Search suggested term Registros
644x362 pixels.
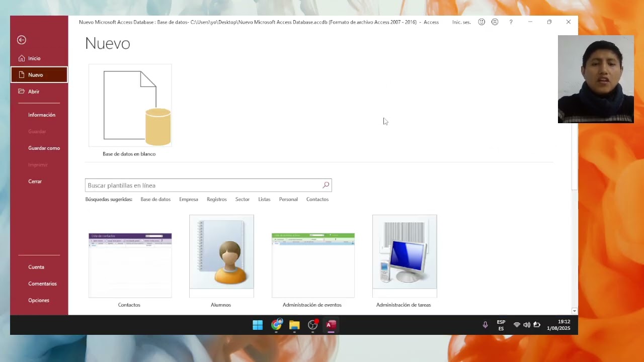pyautogui.click(x=217, y=199)
